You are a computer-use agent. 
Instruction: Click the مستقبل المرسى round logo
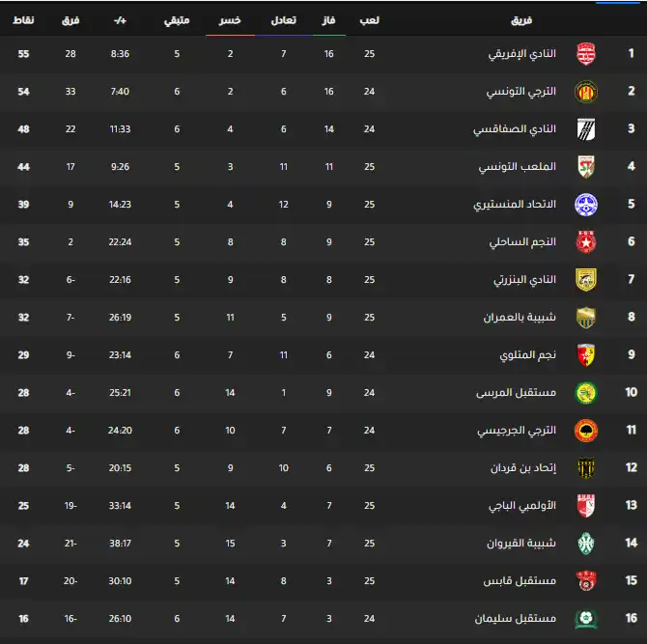(586, 393)
